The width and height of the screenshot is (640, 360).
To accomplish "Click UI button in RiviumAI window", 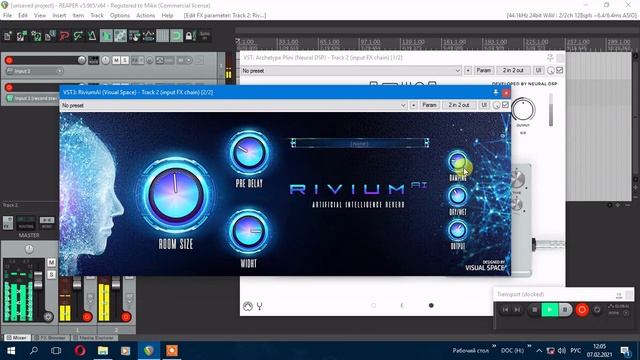I will coord(484,105).
